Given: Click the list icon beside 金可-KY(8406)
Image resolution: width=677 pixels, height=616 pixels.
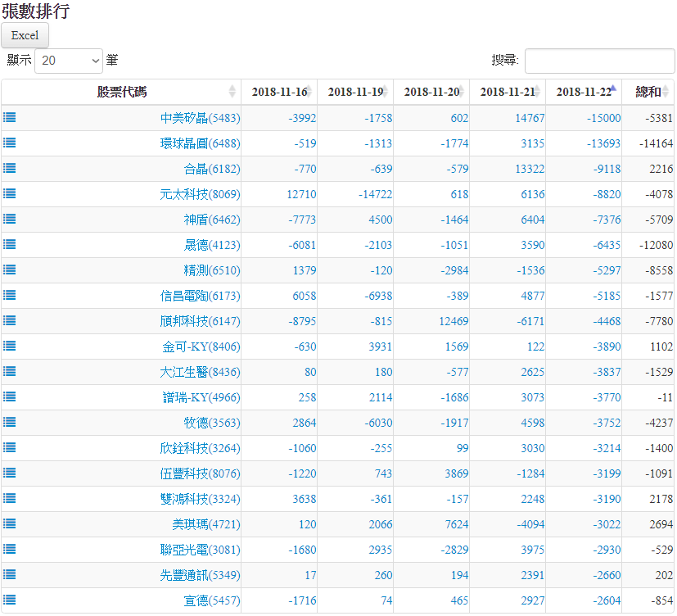Looking at the screenshot, I should pos(10,346).
